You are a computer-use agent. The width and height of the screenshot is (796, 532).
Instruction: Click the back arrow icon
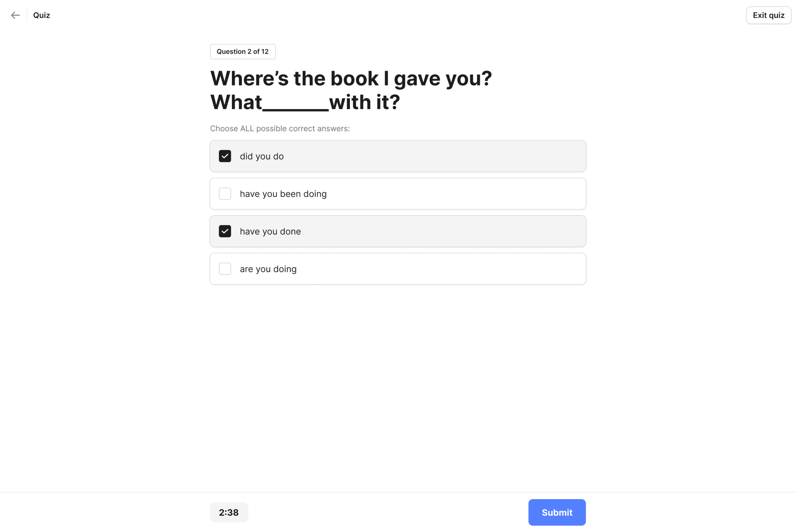(x=15, y=15)
